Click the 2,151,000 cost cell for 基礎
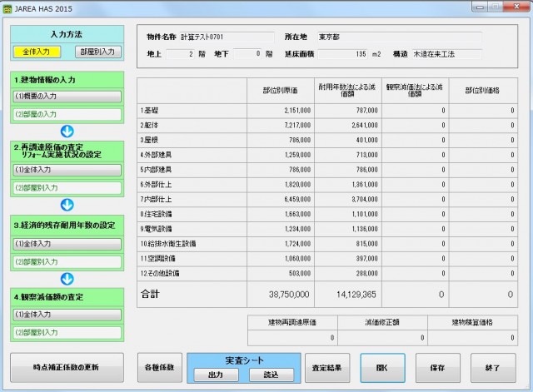The image size is (533, 392). [x=281, y=111]
